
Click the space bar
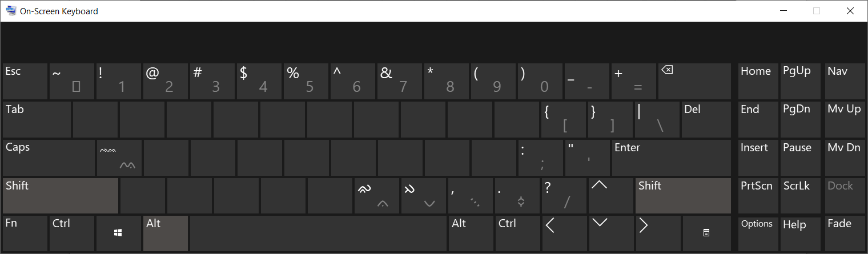tap(318, 233)
